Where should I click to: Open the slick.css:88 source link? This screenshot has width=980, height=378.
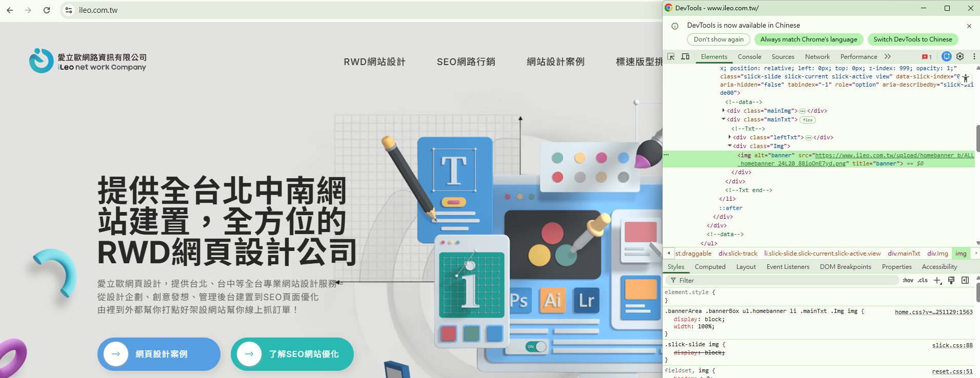(x=952, y=345)
